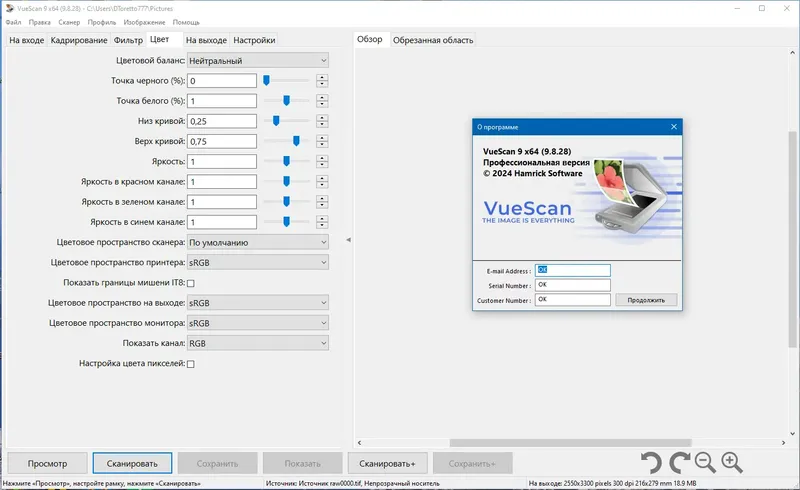This screenshot has height=490, width=800.
Task: Click the vertical preview scrollbar thumb
Action: pos(792,239)
